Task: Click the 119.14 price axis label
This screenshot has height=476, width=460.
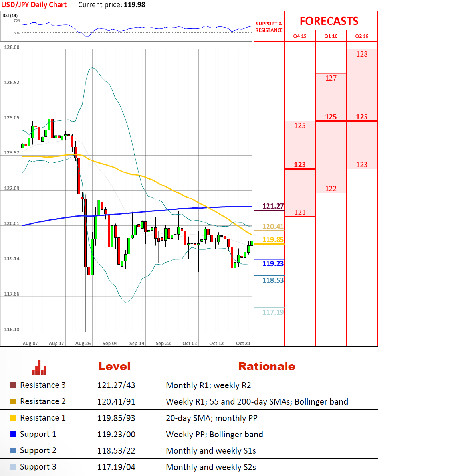Action: click(x=12, y=259)
